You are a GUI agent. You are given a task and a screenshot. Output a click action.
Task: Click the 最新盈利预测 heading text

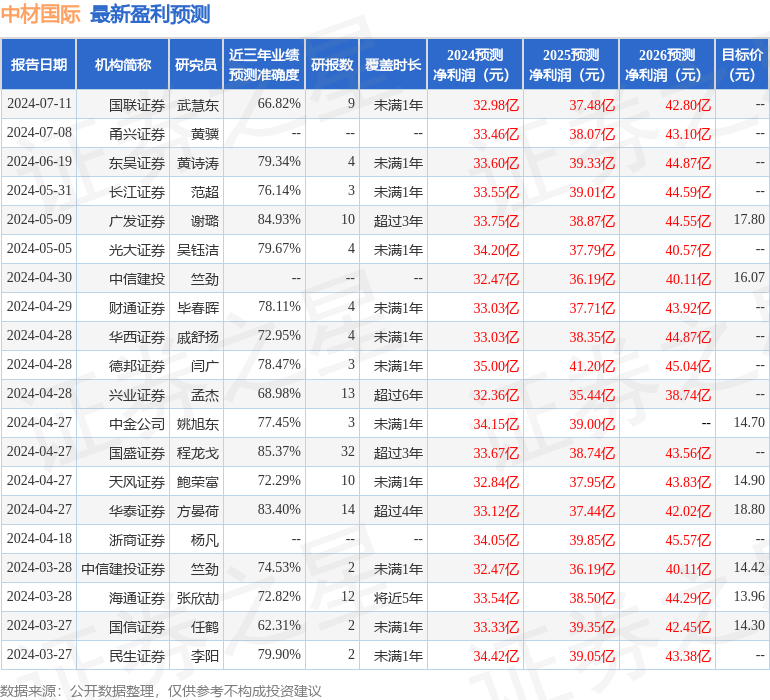(x=150, y=14)
